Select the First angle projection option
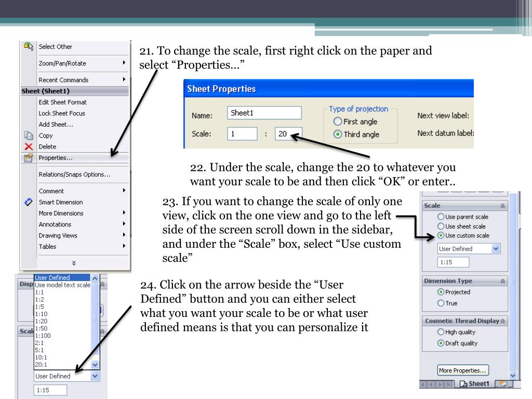Screen dimensions: 532x399 click(x=338, y=122)
